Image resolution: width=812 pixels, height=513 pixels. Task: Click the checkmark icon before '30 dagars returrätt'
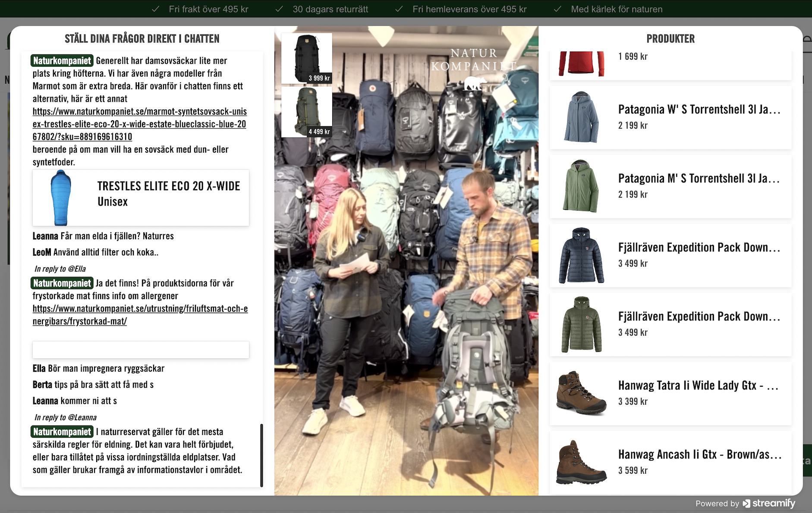click(x=279, y=9)
